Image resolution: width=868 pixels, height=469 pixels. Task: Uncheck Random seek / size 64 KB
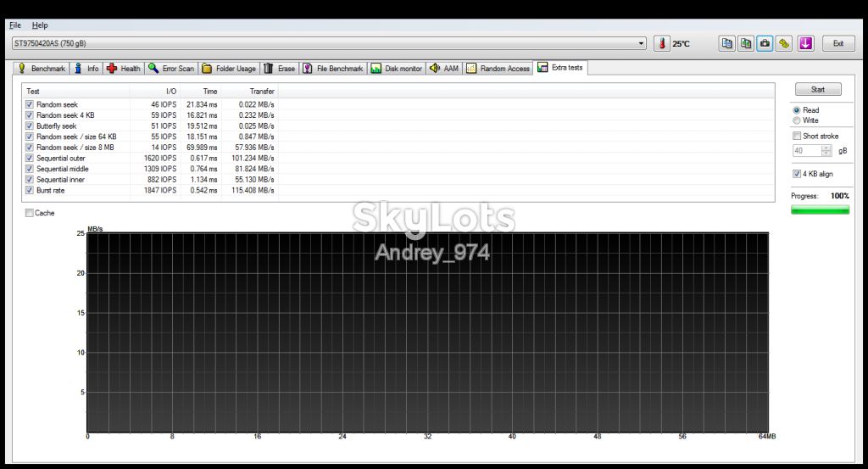tap(30, 137)
